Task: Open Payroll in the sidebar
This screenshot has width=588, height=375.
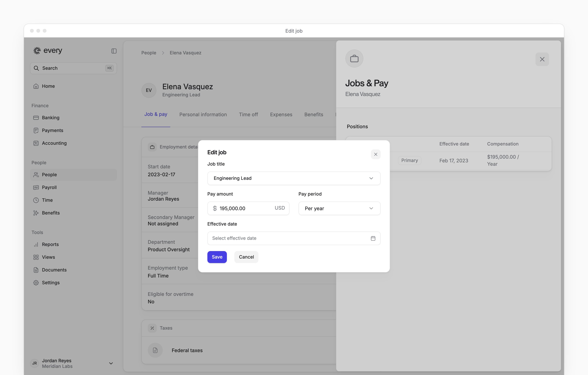Action: pyautogui.click(x=73, y=187)
